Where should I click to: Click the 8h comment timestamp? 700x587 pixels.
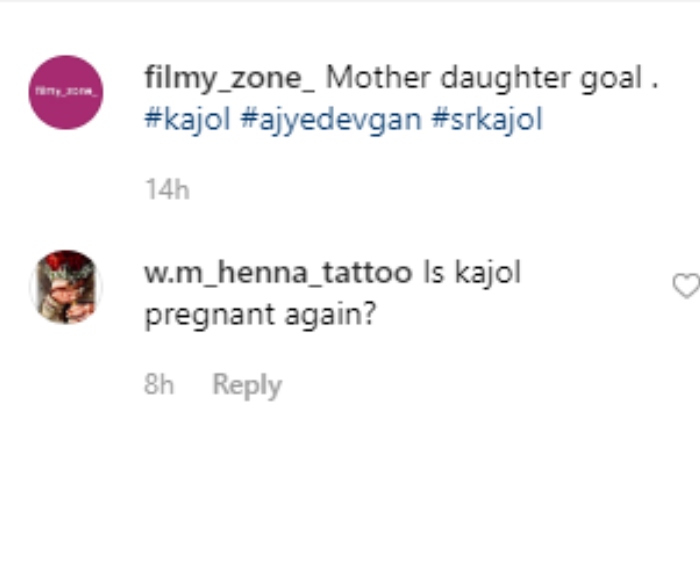[159, 385]
